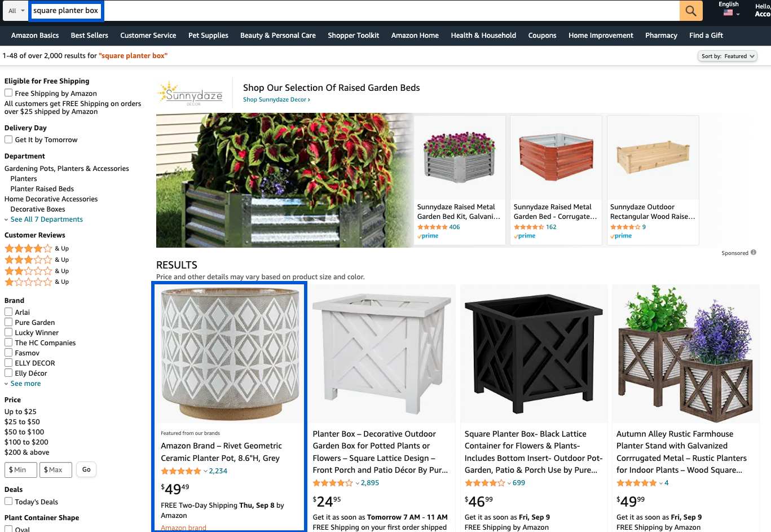Click the price filter Go button

86,469
